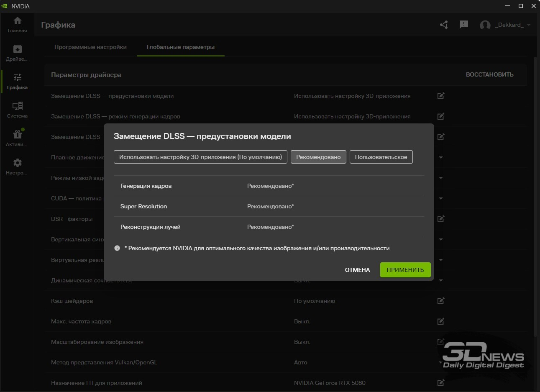Close the NVIDIA app window
The width and height of the screenshot is (540, 392).
coord(534,6)
